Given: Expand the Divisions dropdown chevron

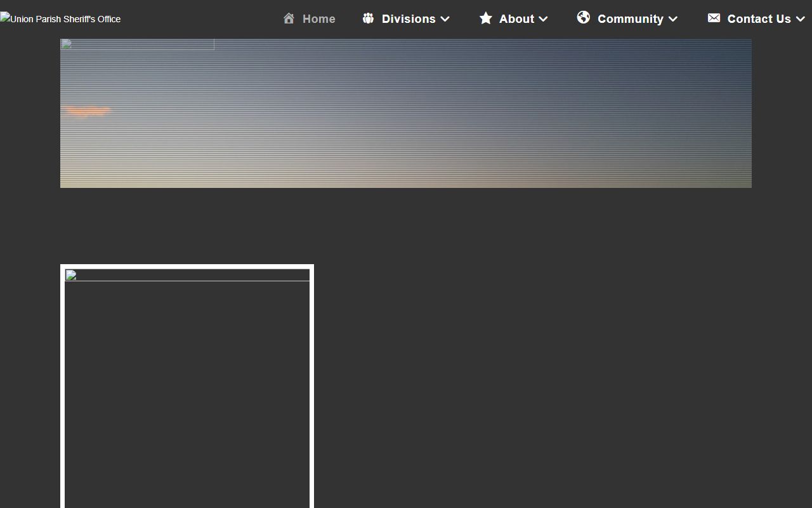Looking at the screenshot, I should [x=445, y=19].
